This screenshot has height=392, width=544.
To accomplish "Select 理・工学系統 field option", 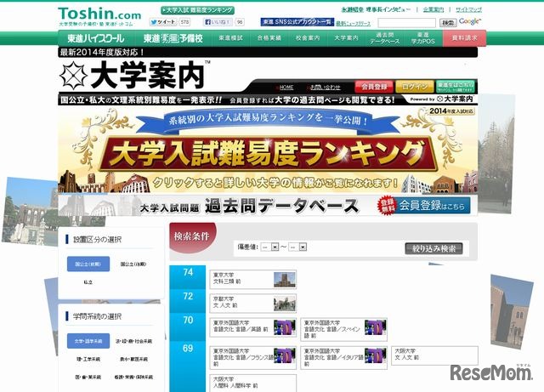I will pos(88,359).
